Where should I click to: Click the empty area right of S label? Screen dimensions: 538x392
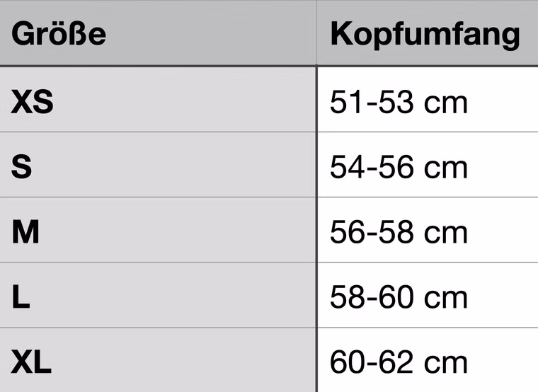point(174,165)
